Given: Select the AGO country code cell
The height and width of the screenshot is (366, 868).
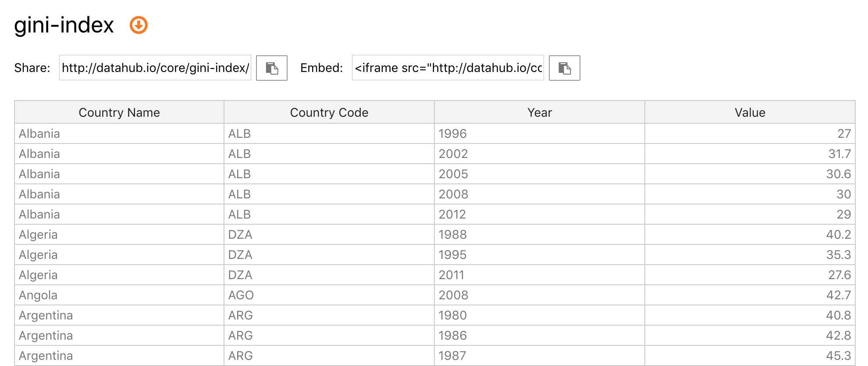Looking at the screenshot, I should (x=329, y=295).
